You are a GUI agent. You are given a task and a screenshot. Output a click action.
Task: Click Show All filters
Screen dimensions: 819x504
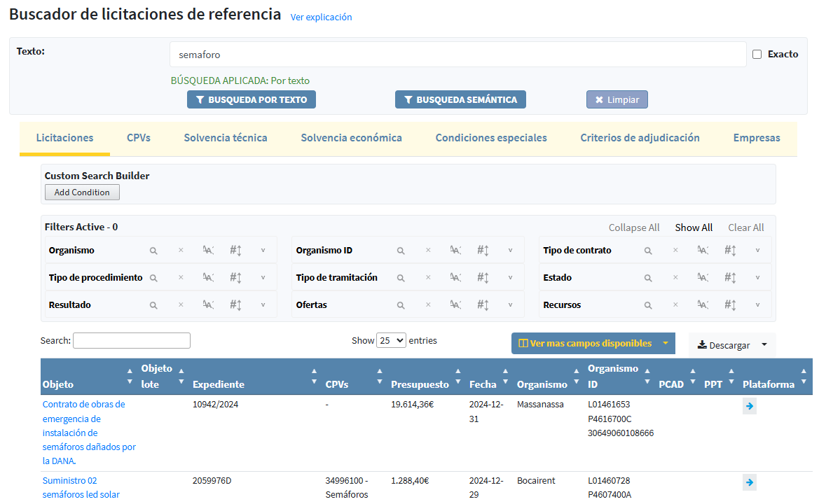693,227
